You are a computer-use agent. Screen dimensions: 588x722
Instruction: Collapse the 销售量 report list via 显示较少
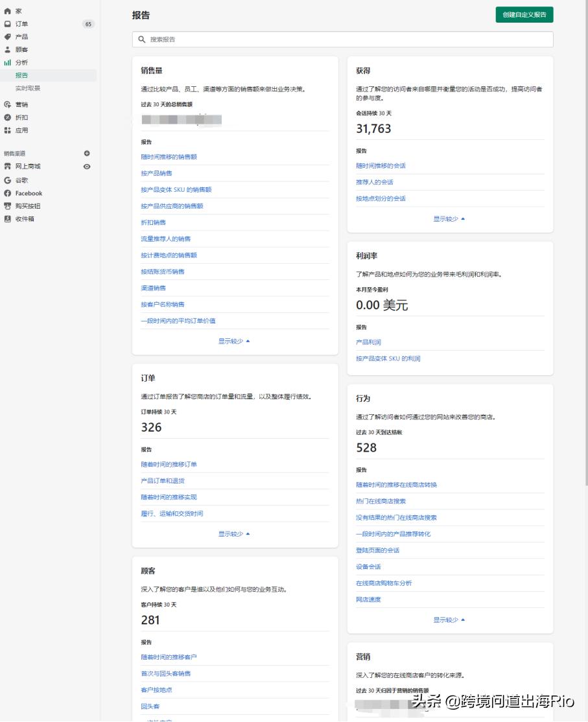tap(230, 340)
